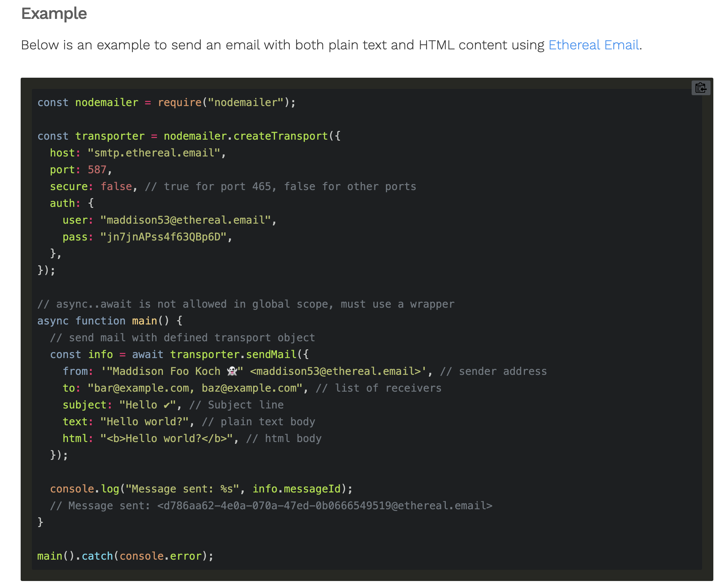Click the port number 587
Screen dimensions: 727x588
97,170
